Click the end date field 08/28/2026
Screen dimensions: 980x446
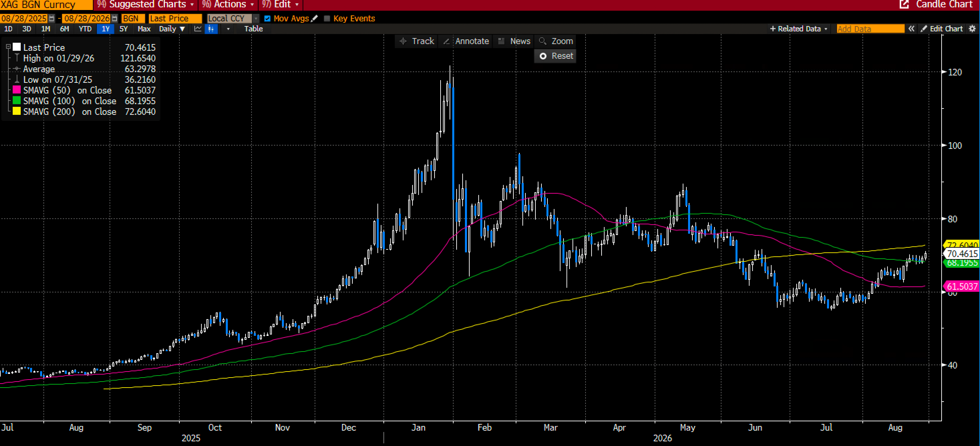coord(87,18)
